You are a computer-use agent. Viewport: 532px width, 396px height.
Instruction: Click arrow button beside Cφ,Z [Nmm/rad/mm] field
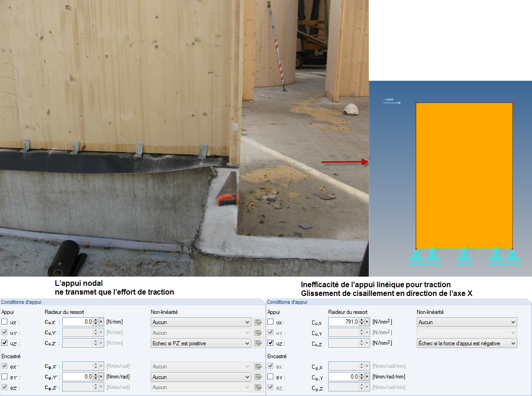(367, 387)
